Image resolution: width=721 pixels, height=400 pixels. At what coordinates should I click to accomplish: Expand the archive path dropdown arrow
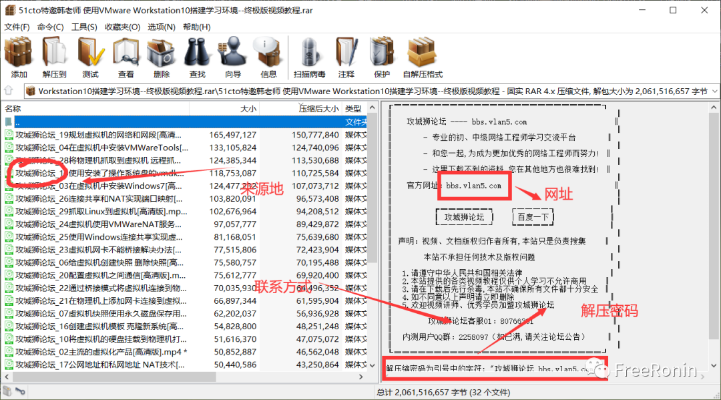[713, 91]
